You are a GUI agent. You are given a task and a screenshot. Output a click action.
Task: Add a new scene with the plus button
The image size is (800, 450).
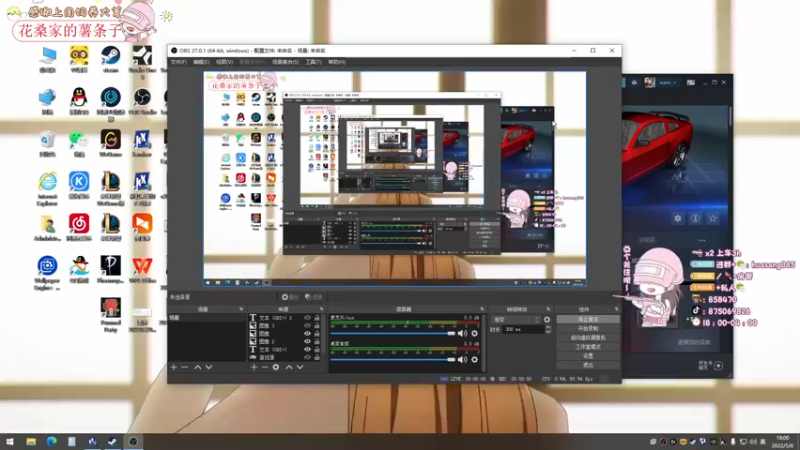(173, 367)
